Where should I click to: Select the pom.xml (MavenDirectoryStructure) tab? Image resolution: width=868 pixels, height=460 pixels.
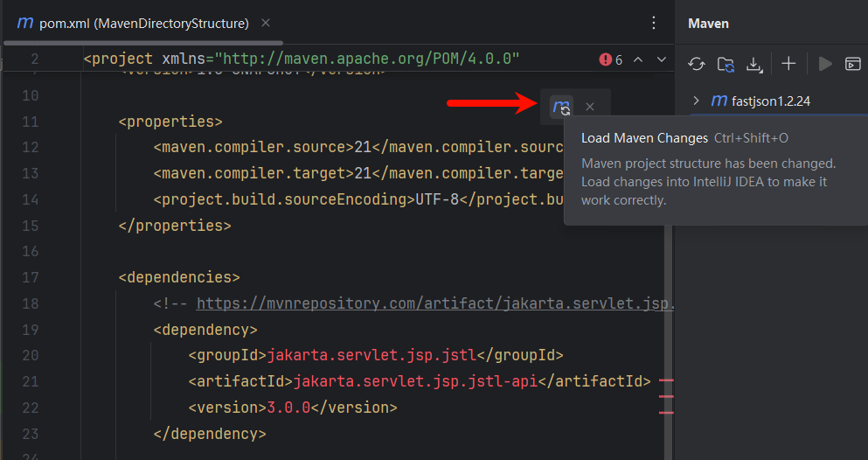pos(142,24)
